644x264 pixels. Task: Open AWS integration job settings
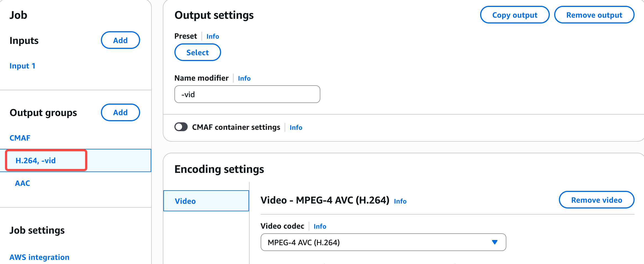[39, 257]
